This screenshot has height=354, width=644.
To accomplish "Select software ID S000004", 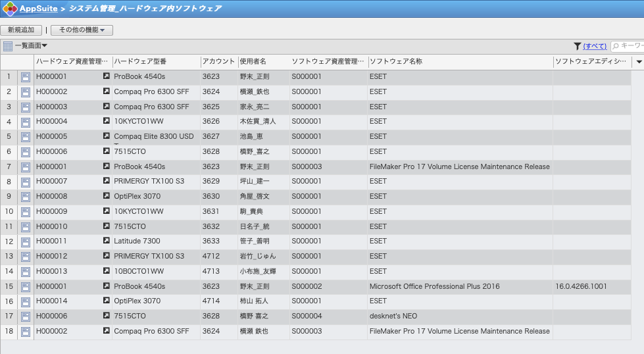I will coord(307,316).
